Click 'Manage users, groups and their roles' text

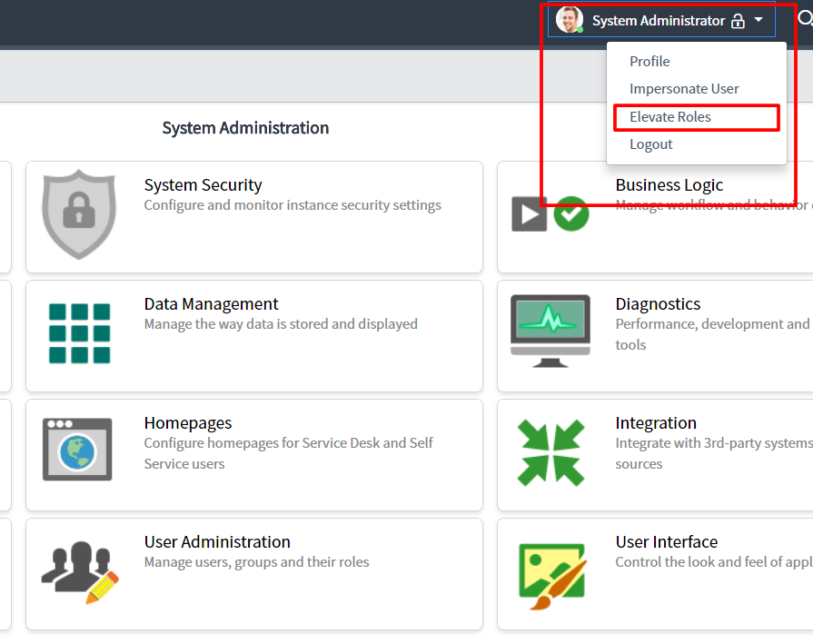coord(257,562)
